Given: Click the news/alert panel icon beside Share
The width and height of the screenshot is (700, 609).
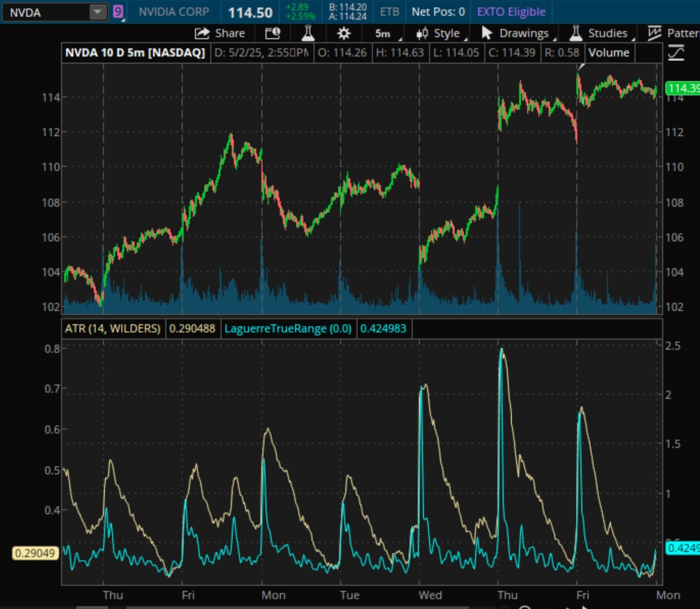Looking at the screenshot, I should coord(273,33).
